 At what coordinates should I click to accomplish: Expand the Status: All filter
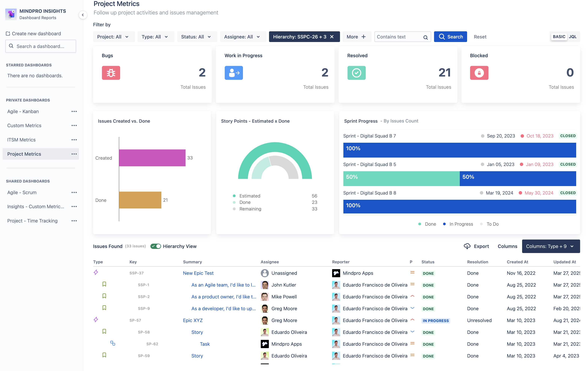(197, 37)
